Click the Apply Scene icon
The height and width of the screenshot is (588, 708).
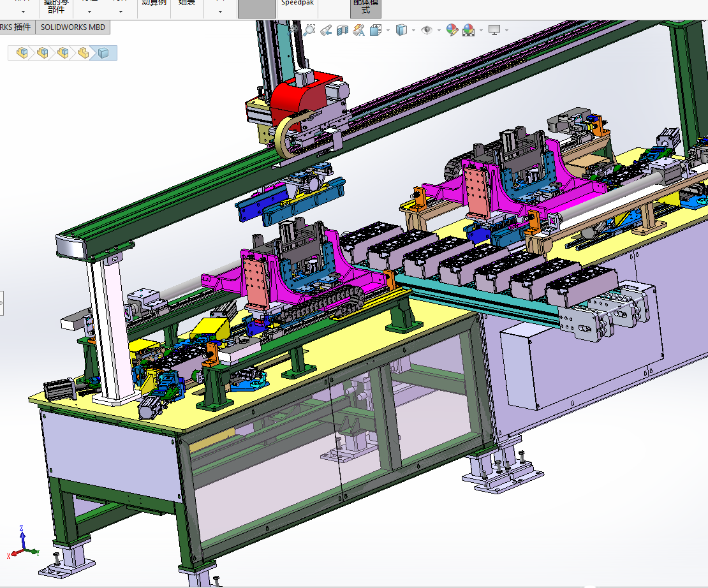click(469, 30)
